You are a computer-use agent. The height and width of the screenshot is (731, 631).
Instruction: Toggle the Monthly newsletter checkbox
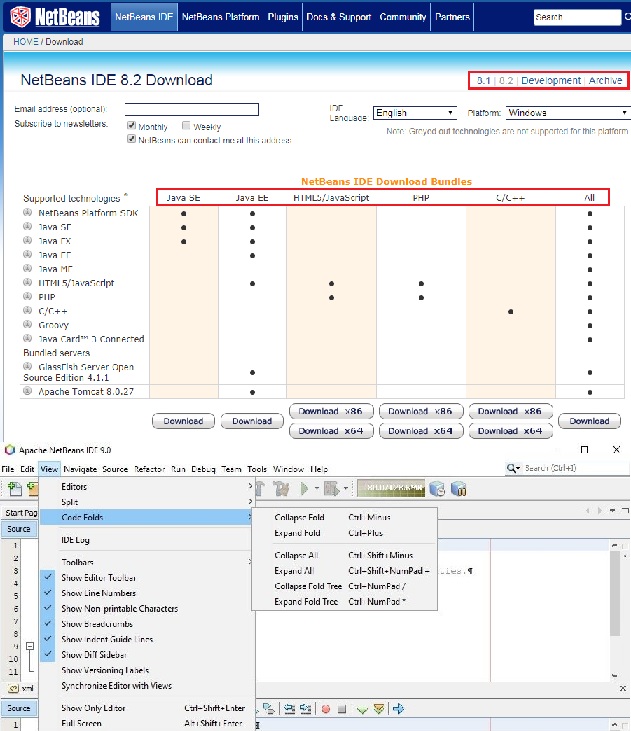(132, 125)
